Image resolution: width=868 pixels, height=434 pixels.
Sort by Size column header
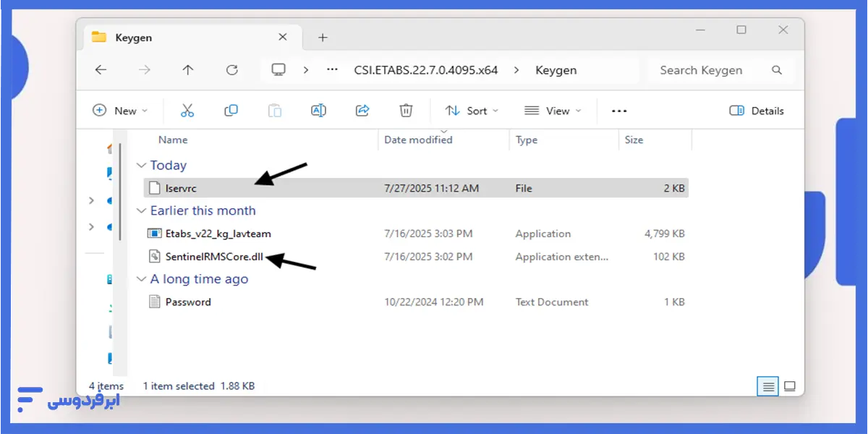click(x=634, y=140)
